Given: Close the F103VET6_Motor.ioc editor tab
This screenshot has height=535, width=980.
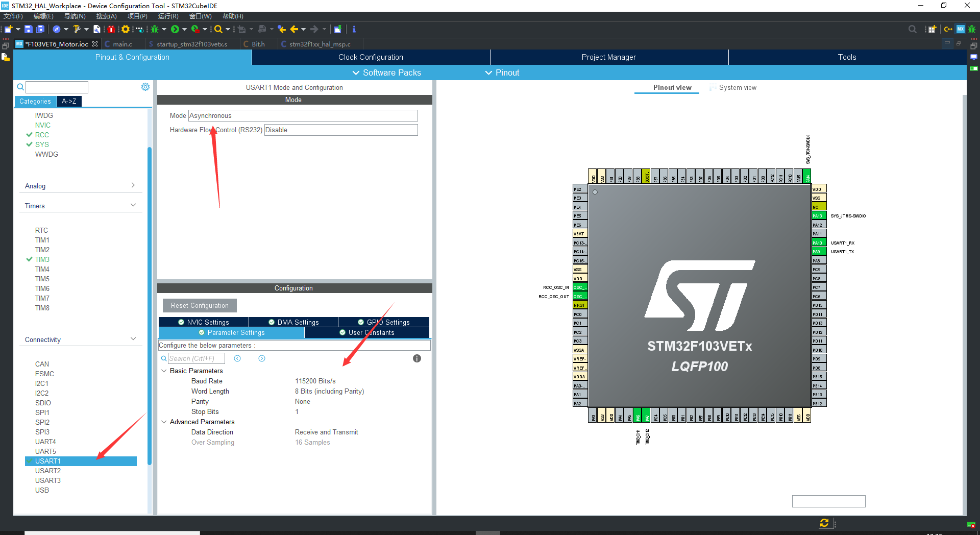Looking at the screenshot, I should pyautogui.click(x=95, y=44).
